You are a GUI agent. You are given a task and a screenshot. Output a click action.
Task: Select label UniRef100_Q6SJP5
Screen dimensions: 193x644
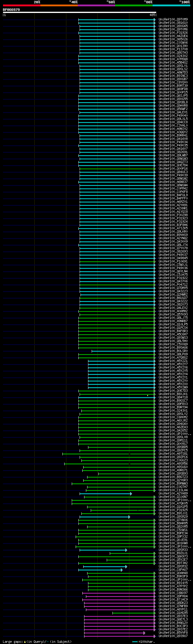click(x=173, y=96)
